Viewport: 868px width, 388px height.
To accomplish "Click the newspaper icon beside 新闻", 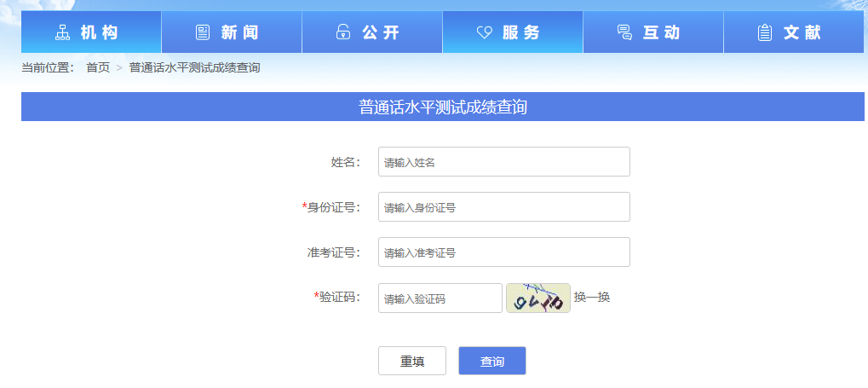I will click(x=203, y=33).
